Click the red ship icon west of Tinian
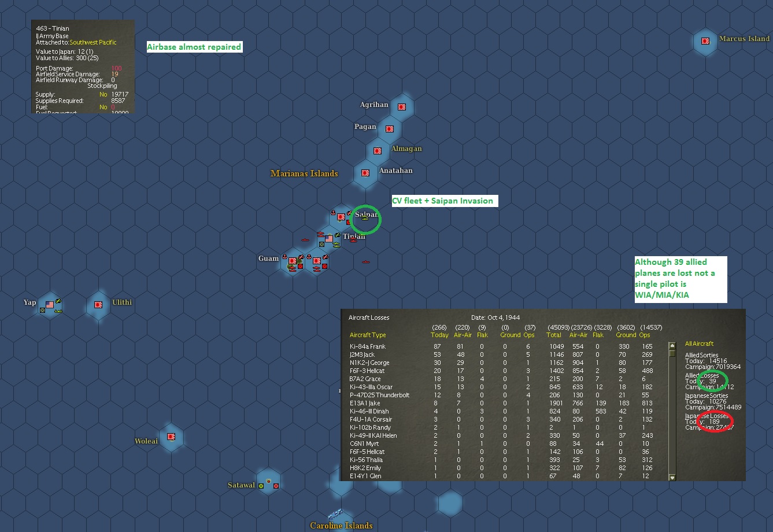This screenshot has height=532, width=773. point(305,239)
